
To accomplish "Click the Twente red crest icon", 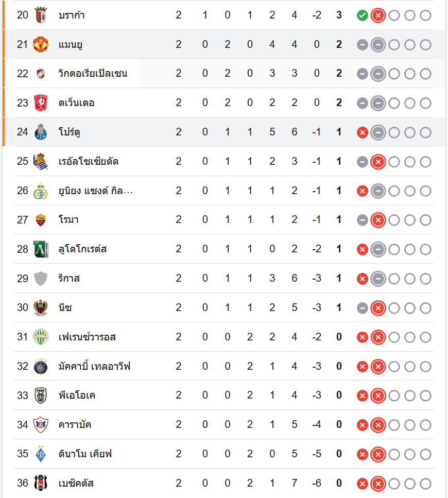I will click(40, 103).
